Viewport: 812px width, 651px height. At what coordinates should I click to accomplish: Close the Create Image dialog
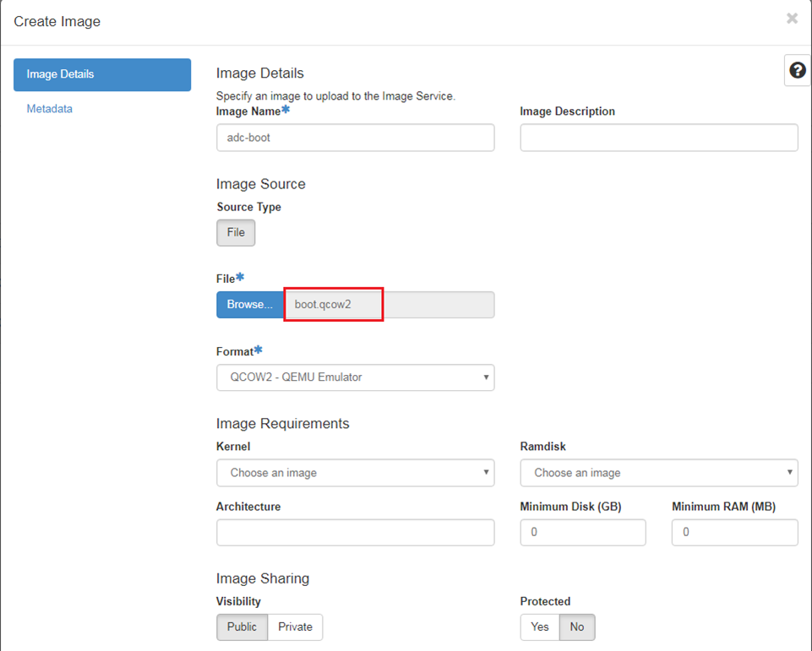point(792,19)
